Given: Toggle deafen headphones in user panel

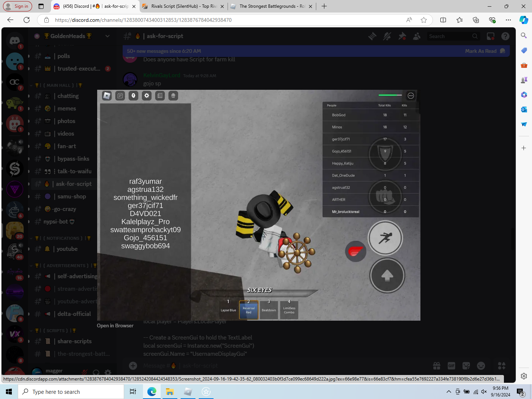Looking at the screenshot, I should 96,372.
